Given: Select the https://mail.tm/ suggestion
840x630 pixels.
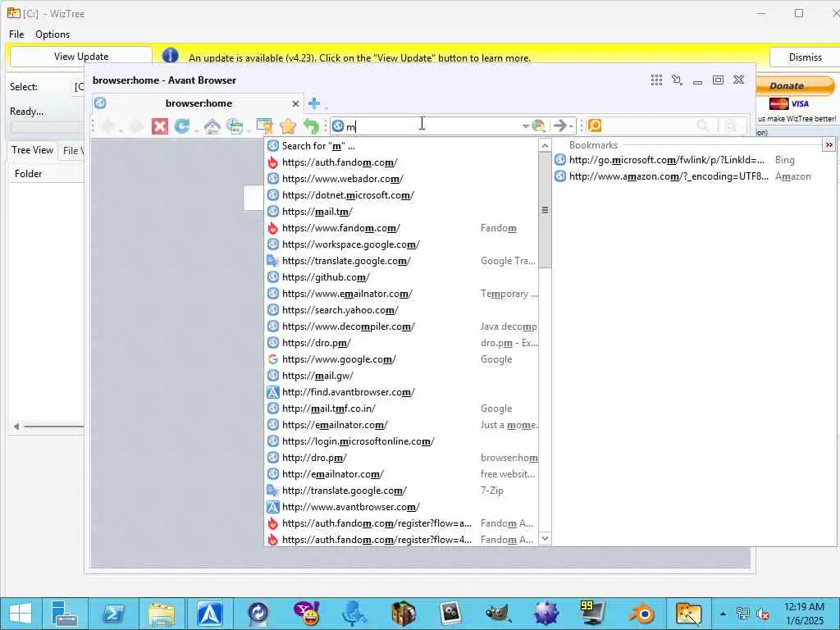Looking at the screenshot, I should (402, 212).
